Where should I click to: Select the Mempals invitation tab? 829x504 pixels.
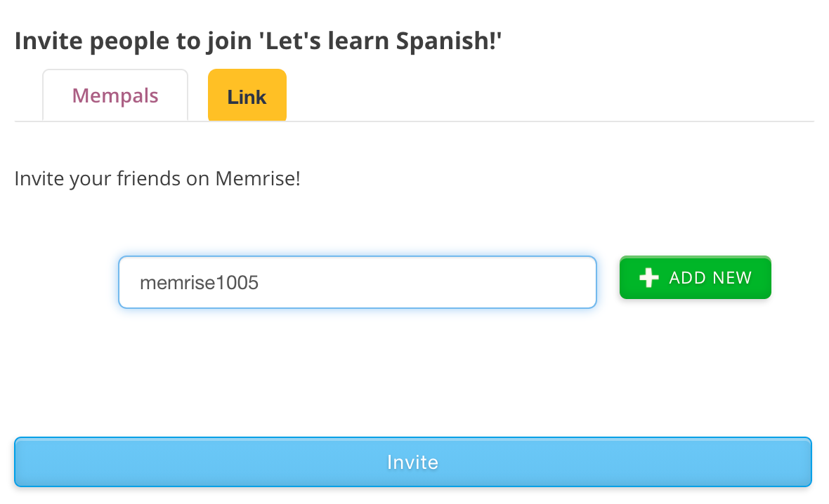pos(115,95)
